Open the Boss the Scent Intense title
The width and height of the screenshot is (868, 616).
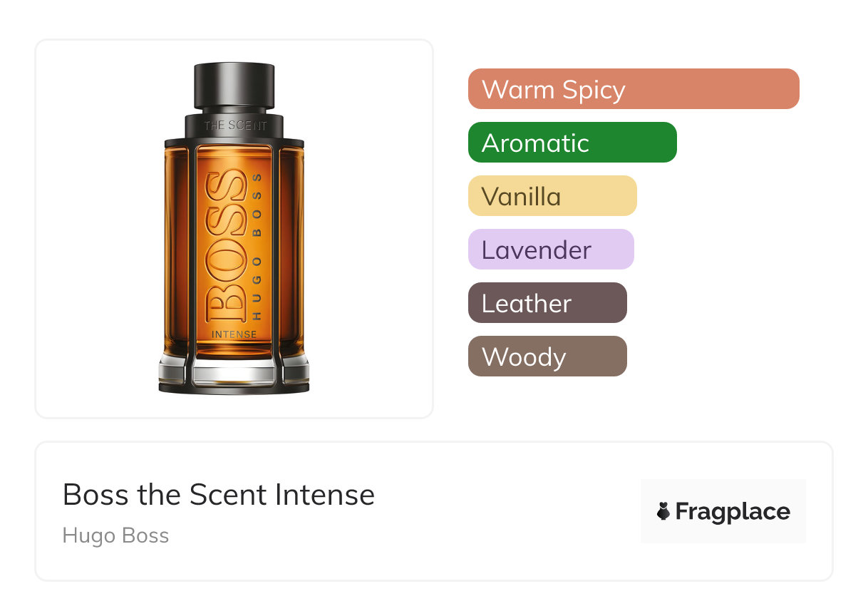coord(219,494)
